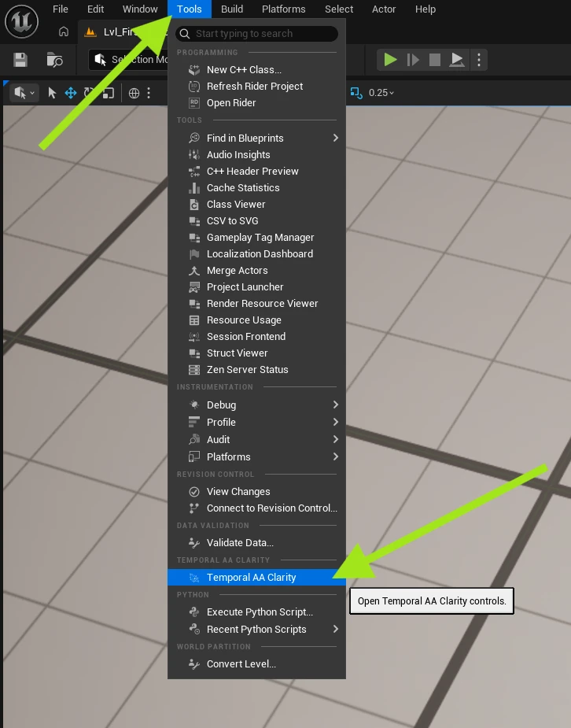
Task: Open Selection Mode dropdown button
Action: [x=128, y=60]
